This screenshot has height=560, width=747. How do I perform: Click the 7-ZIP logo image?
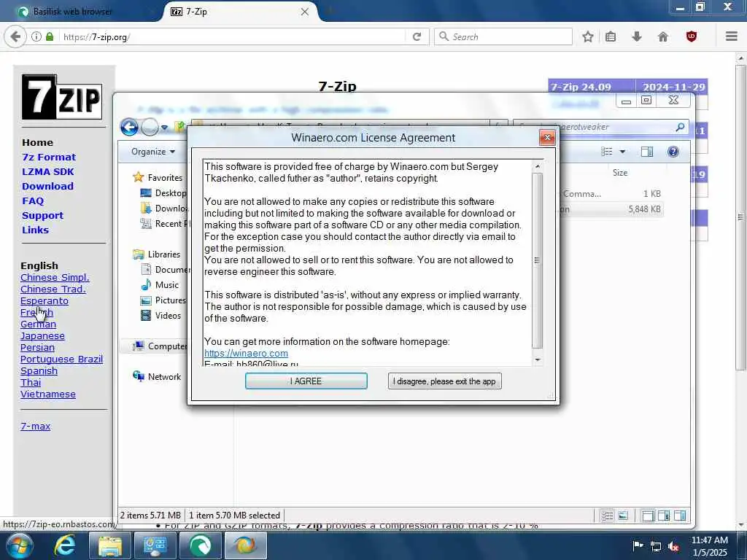click(x=62, y=97)
